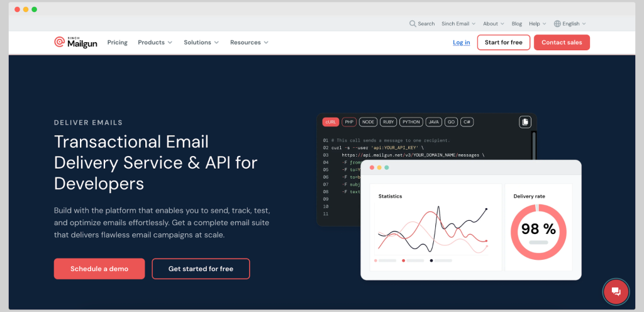Select the GO code tab
The width and height of the screenshot is (644, 312).
(451, 122)
